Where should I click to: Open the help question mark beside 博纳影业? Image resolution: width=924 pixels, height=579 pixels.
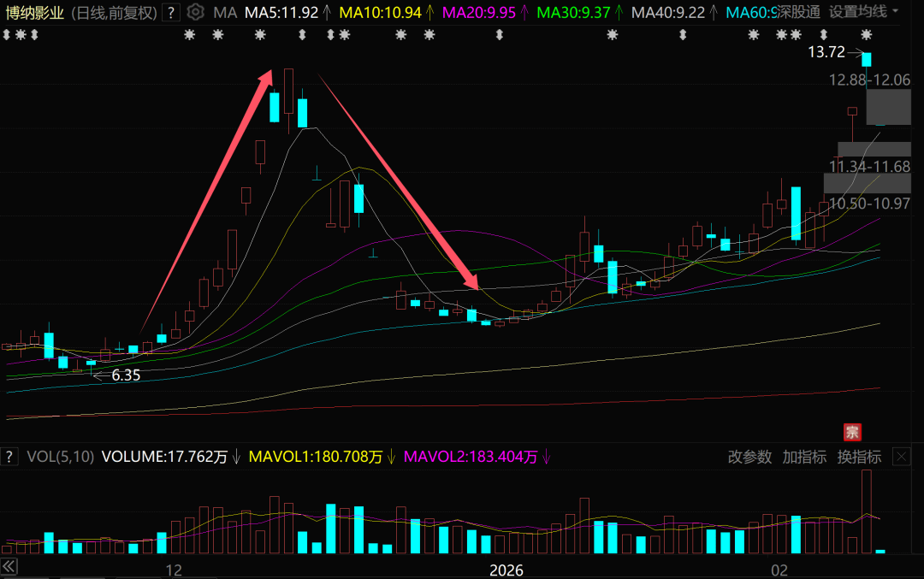(x=172, y=12)
